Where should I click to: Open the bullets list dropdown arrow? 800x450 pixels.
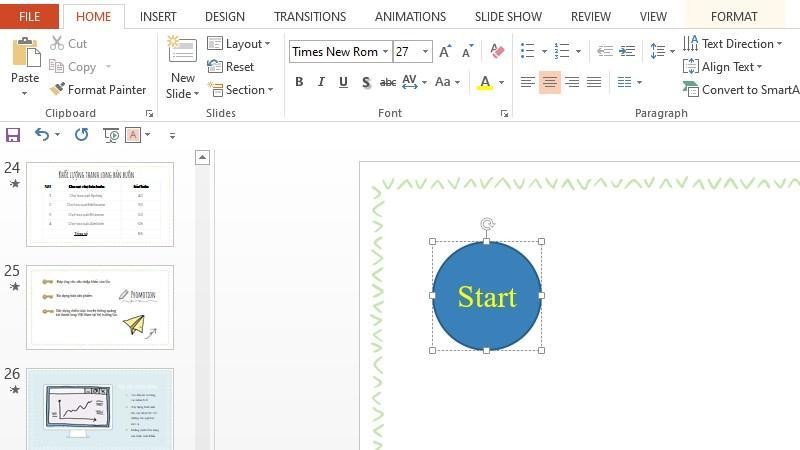point(544,51)
